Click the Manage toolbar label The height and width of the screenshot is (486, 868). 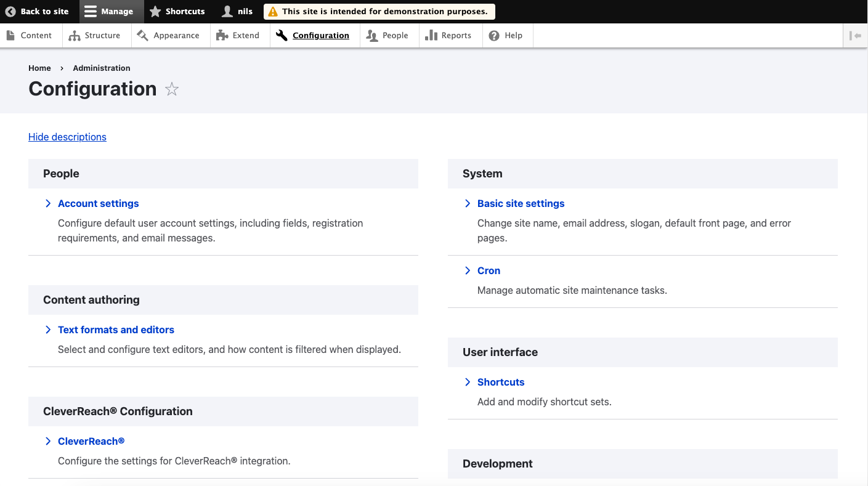click(x=117, y=11)
